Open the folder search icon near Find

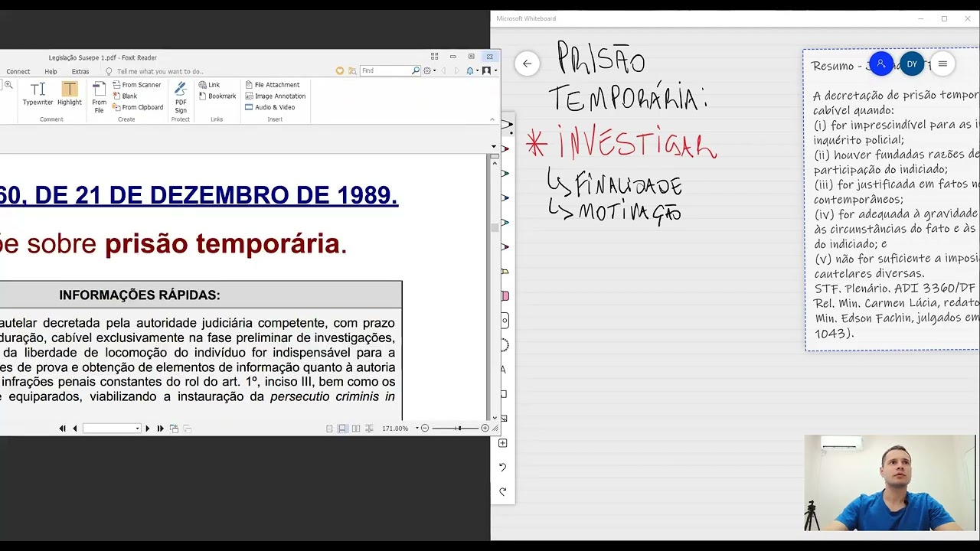(x=352, y=70)
